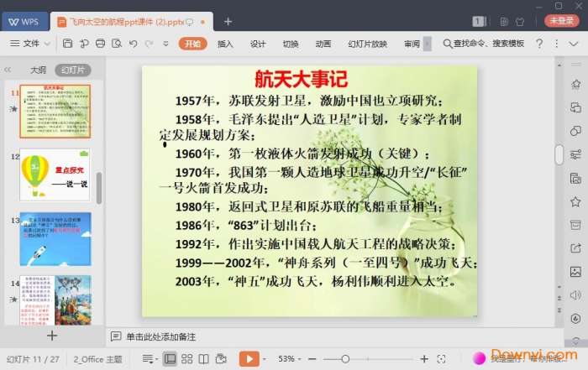Image resolution: width=588 pixels, height=370 pixels.
Task: Click the 未登录 login button
Action: point(561,21)
